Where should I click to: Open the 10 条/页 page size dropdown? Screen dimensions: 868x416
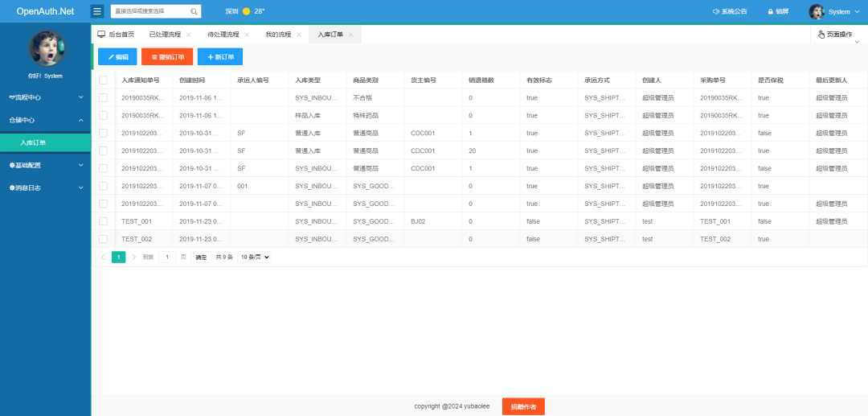pyautogui.click(x=254, y=257)
